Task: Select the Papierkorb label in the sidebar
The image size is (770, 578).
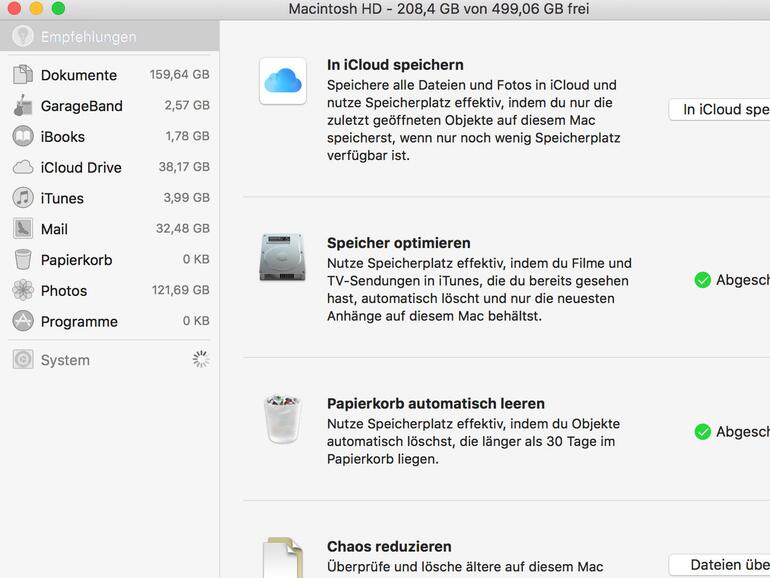Action: (x=77, y=260)
